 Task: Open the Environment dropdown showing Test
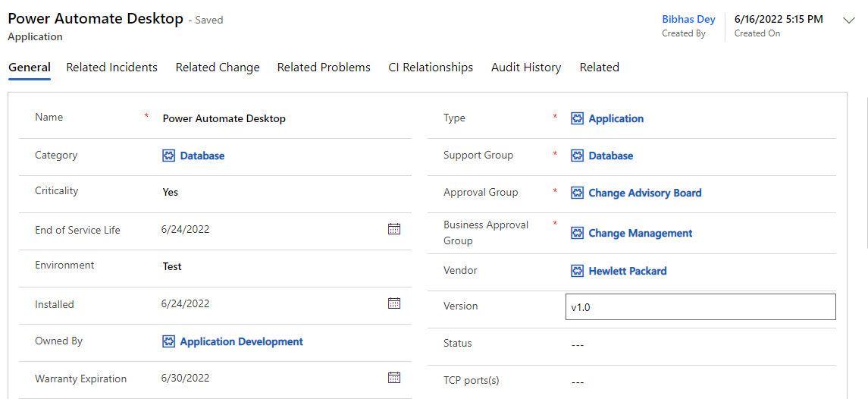(x=173, y=267)
